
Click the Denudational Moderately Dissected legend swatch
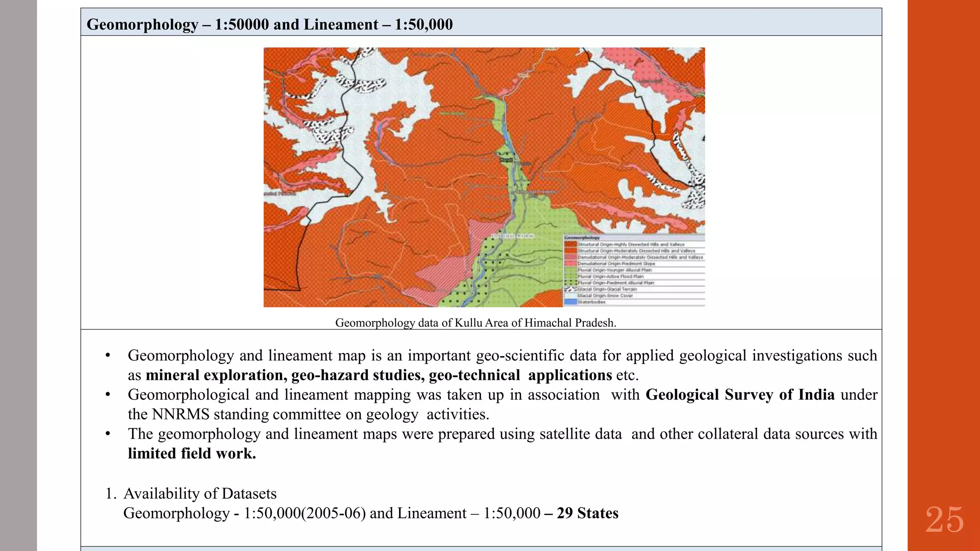coord(570,257)
